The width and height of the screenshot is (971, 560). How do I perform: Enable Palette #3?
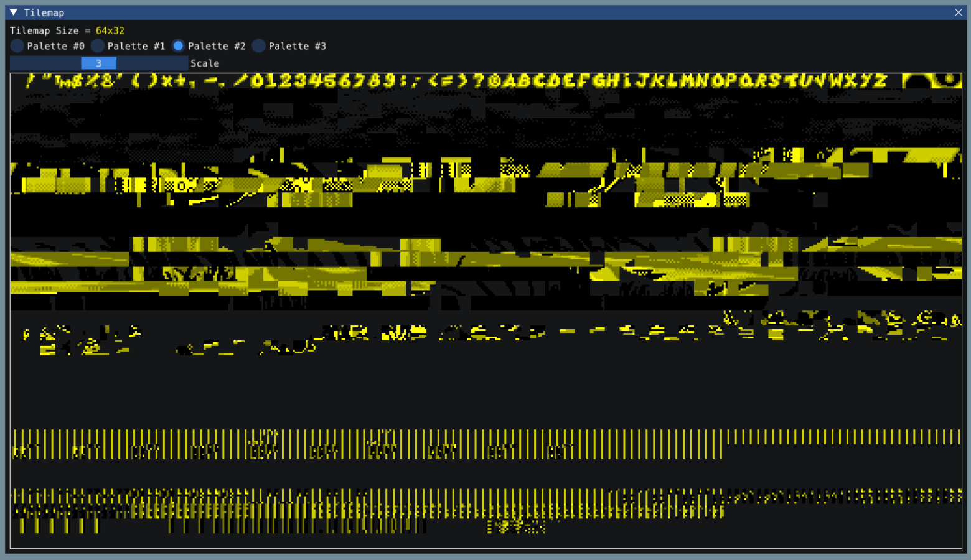[x=258, y=45]
